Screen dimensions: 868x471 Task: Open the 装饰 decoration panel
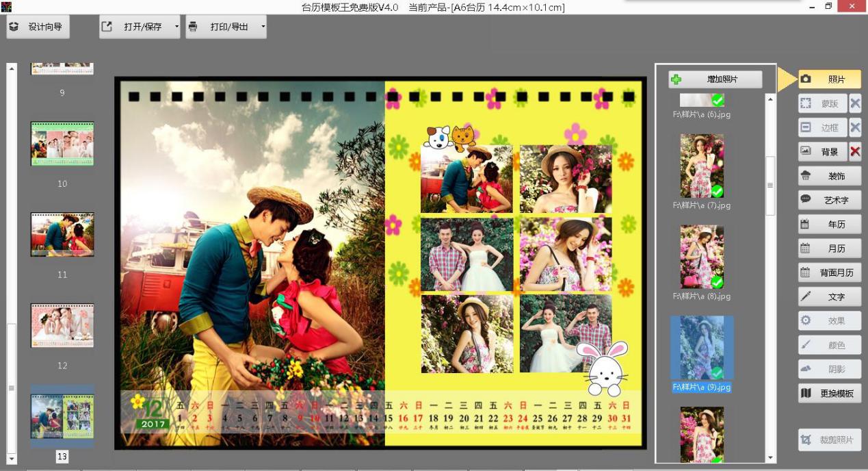click(829, 176)
